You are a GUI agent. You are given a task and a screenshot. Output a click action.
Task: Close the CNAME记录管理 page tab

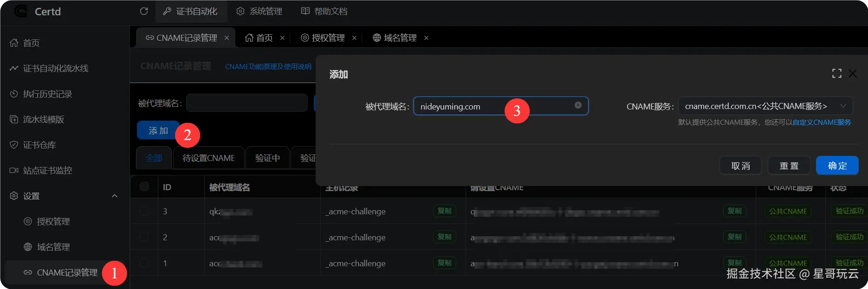click(227, 38)
